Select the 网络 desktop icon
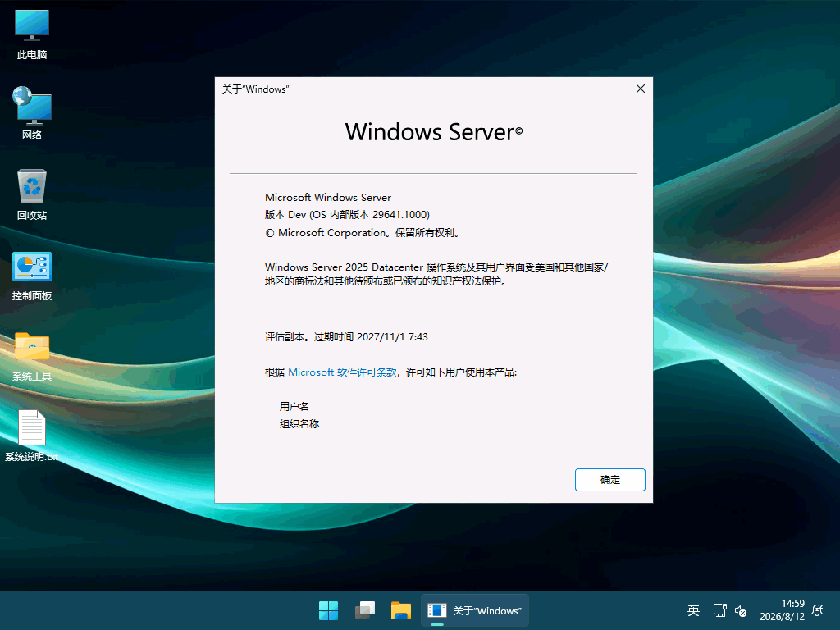840x630 pixels. 32,113
